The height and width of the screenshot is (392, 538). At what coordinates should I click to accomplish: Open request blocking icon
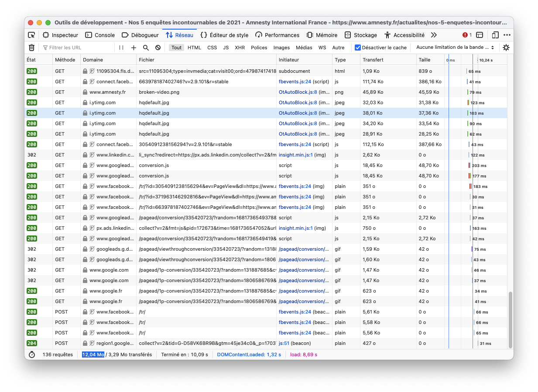click(158, 48)
